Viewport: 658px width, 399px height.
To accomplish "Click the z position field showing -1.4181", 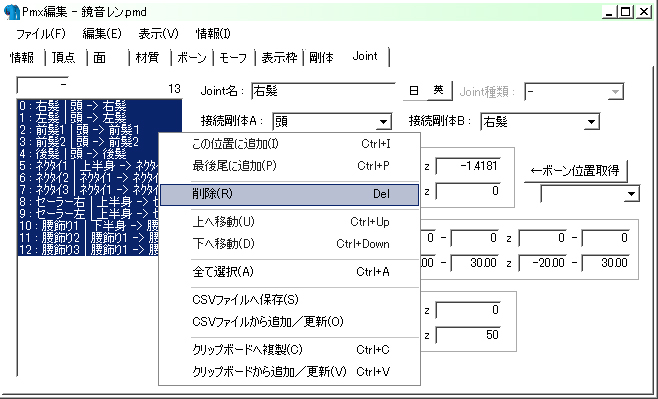I will [x=468, y=166].
